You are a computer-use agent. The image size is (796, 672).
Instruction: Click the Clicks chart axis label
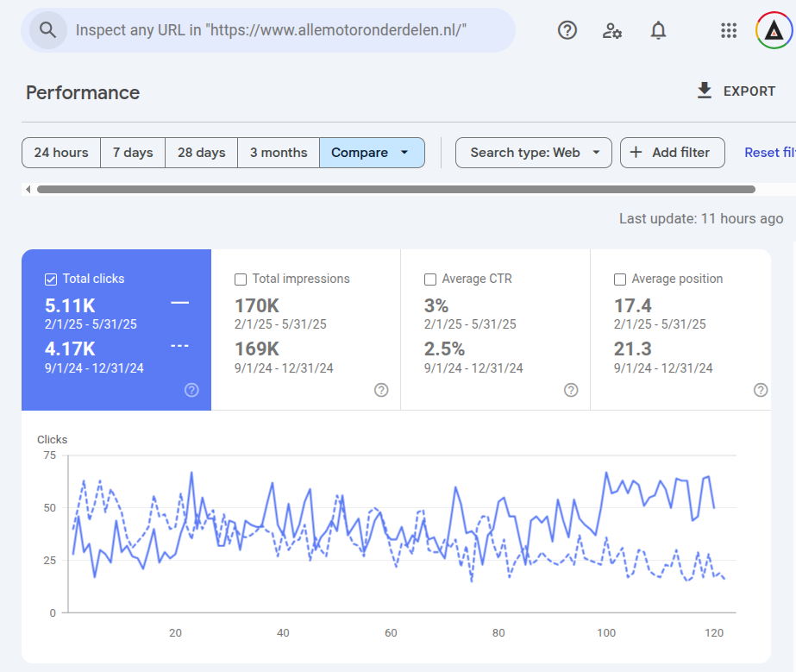pos(53,439)
